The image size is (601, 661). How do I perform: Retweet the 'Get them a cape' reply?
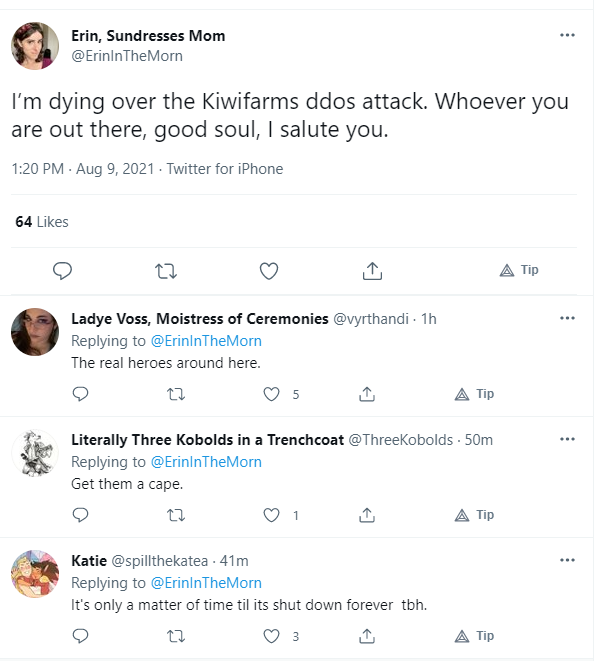(x=176, y=515)
